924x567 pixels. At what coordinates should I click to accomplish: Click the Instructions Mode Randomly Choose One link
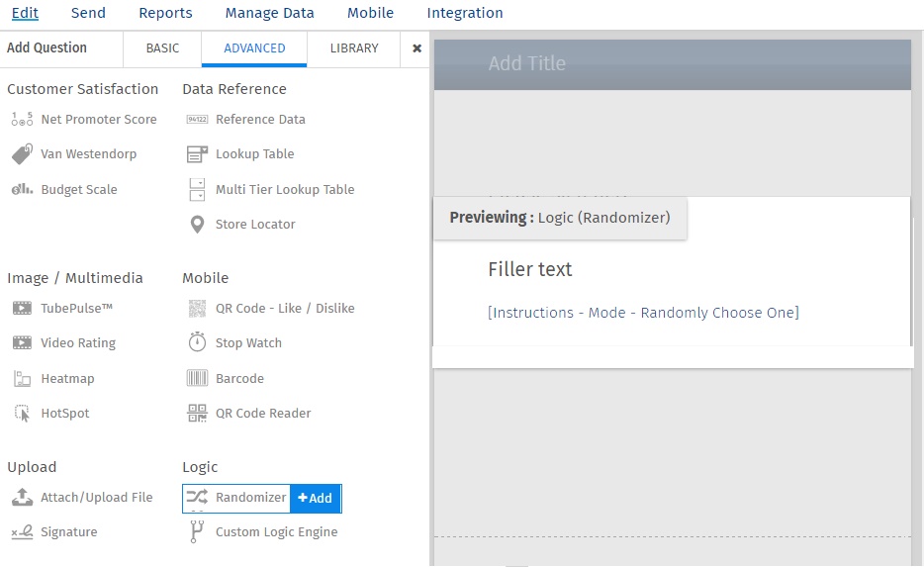click(643, 313)
